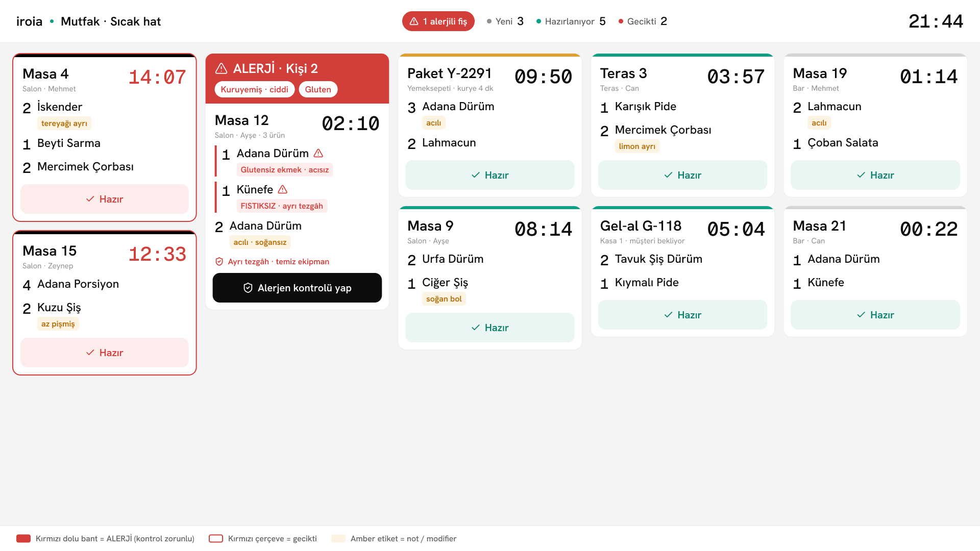Click shield icon beside Ayrı tezgâh note
The height and width of the screenshot is (551, 980).
tap(219, 262)
